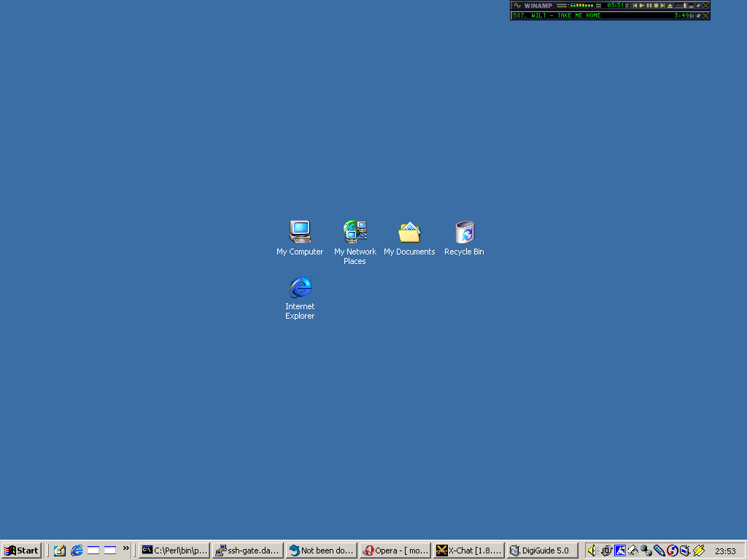Click the Winamp volume slider
Viewport: 747px width, 560px height.
coord(681,5)
